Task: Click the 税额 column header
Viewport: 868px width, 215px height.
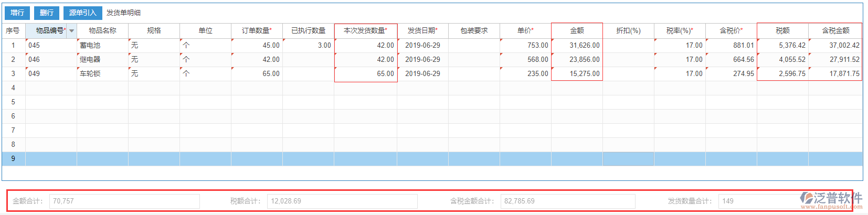Action: point(782,31)
